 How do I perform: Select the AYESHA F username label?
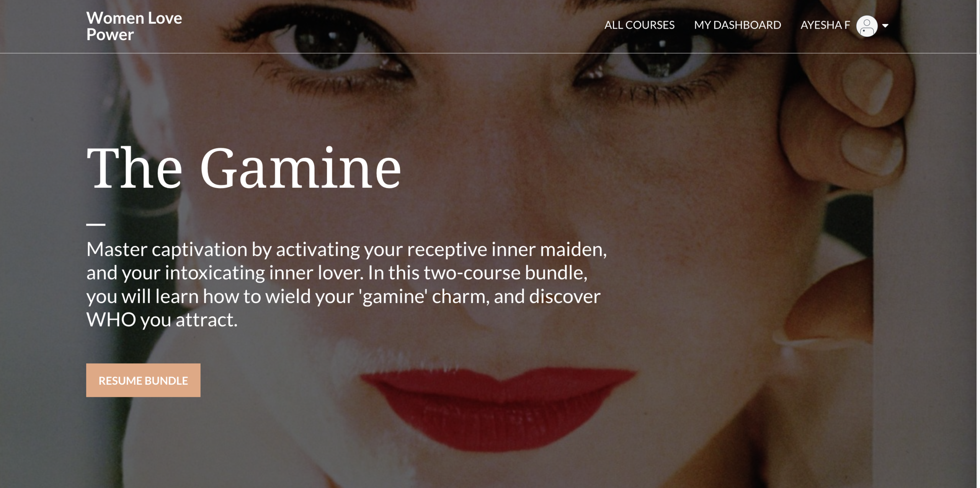tap(825, 25)
